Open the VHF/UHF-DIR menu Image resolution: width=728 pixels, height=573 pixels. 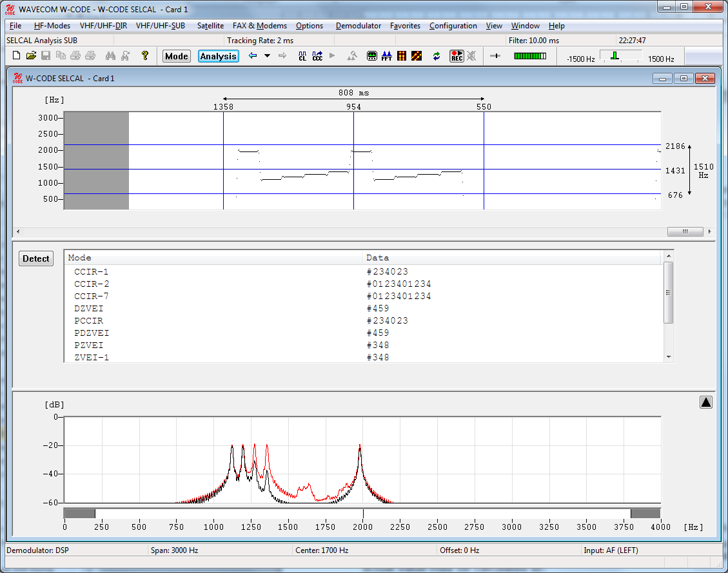pos(104,26)
